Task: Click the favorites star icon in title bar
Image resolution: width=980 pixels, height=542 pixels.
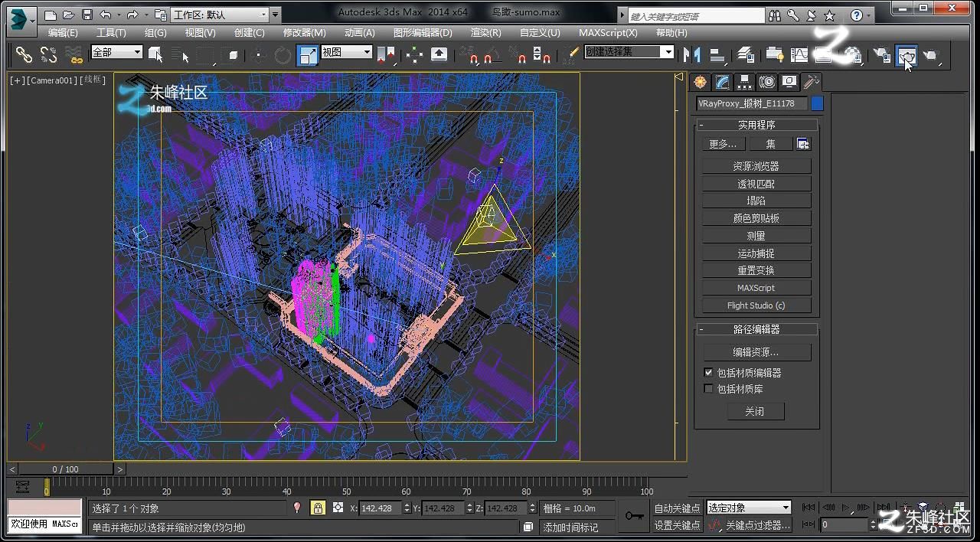Action: pos(829,15)
